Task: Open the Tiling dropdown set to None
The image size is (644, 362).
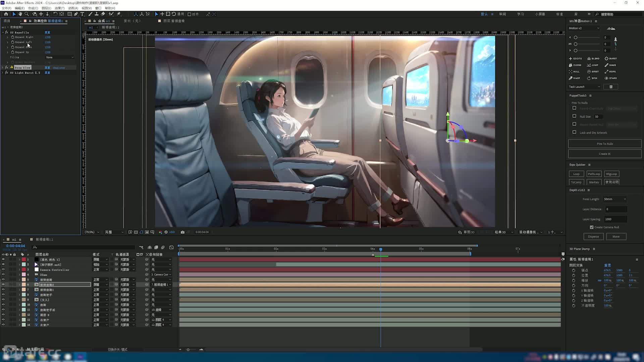Action: click(60, 57)
